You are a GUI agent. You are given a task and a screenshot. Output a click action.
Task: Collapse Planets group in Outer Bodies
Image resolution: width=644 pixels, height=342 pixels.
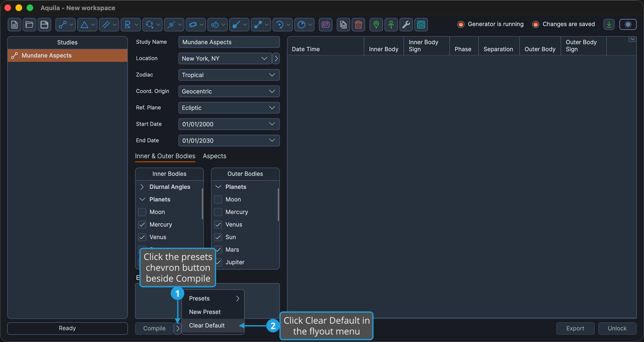[x=218, y=187]
